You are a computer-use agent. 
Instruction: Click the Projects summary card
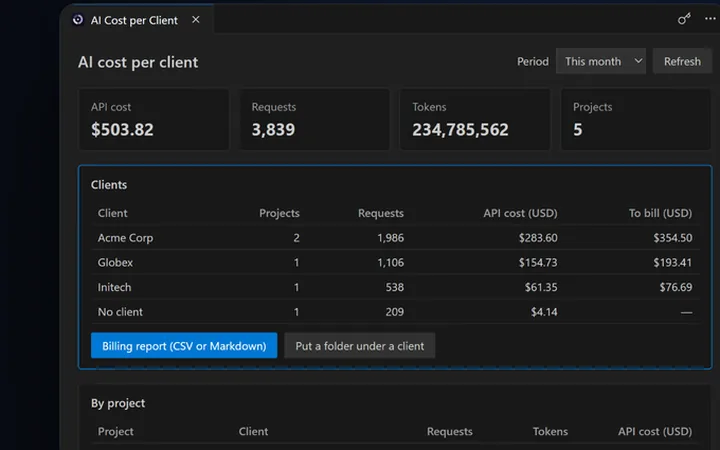coord(636,119)
